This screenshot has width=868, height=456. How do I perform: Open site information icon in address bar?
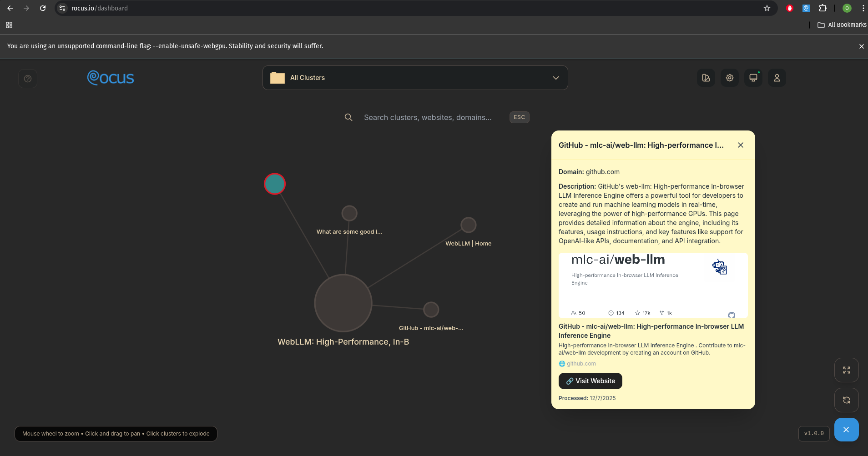(62, 8)
